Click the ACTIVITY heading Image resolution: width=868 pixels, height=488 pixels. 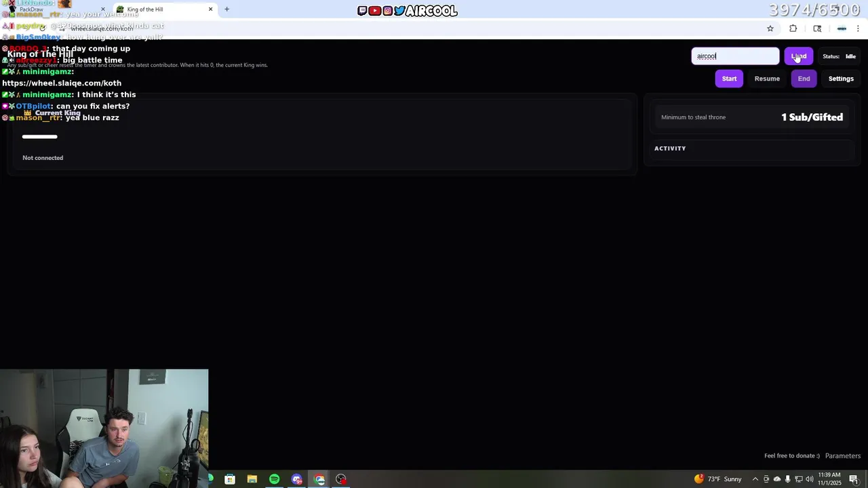(x=670, y=148)
